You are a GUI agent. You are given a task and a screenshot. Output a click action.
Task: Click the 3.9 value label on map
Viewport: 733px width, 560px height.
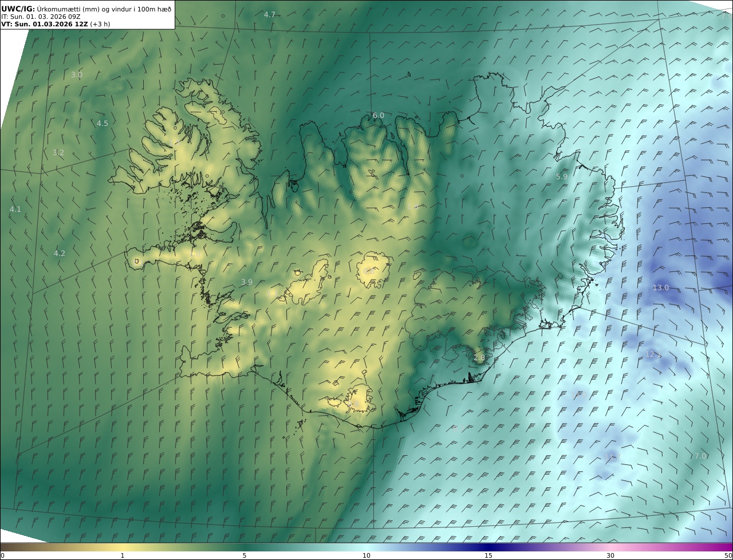point(247,282)
